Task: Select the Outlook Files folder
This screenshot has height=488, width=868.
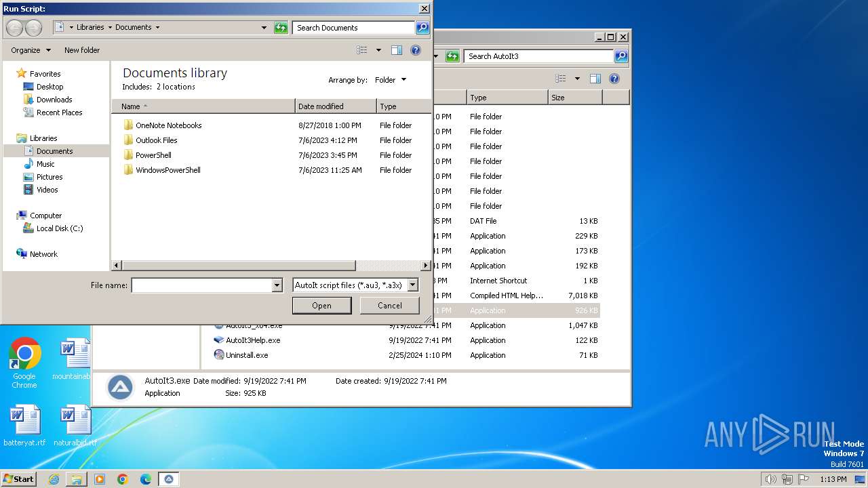Action: click(x=156, y=140)
